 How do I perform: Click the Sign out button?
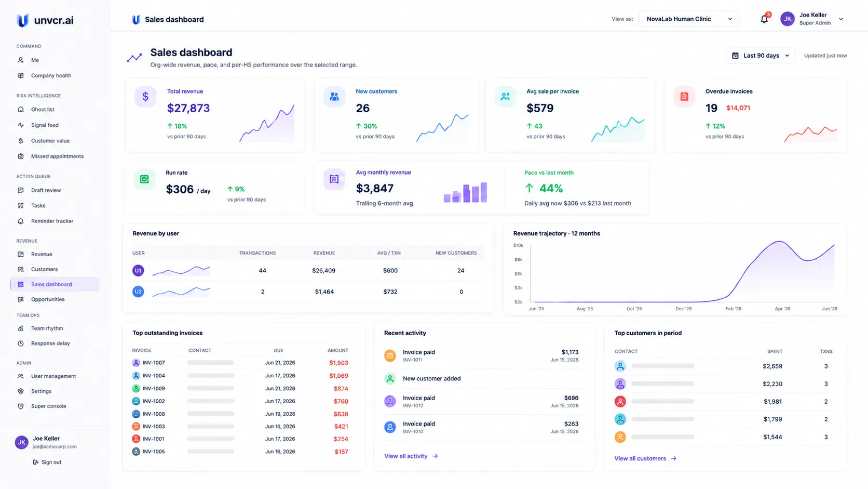tap(47, 462)
